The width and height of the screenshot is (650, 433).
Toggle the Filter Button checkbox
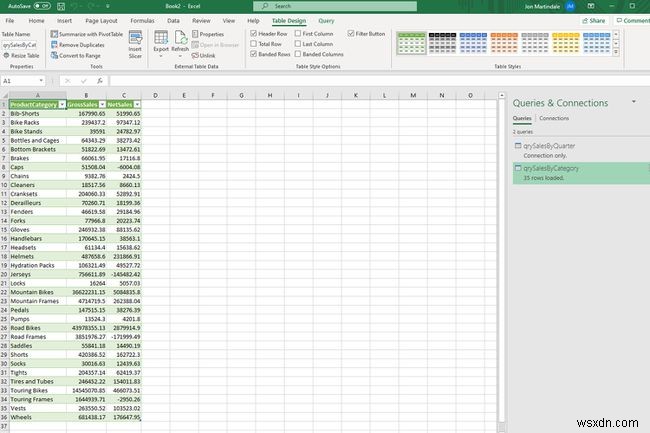click(x=351, y=33)
